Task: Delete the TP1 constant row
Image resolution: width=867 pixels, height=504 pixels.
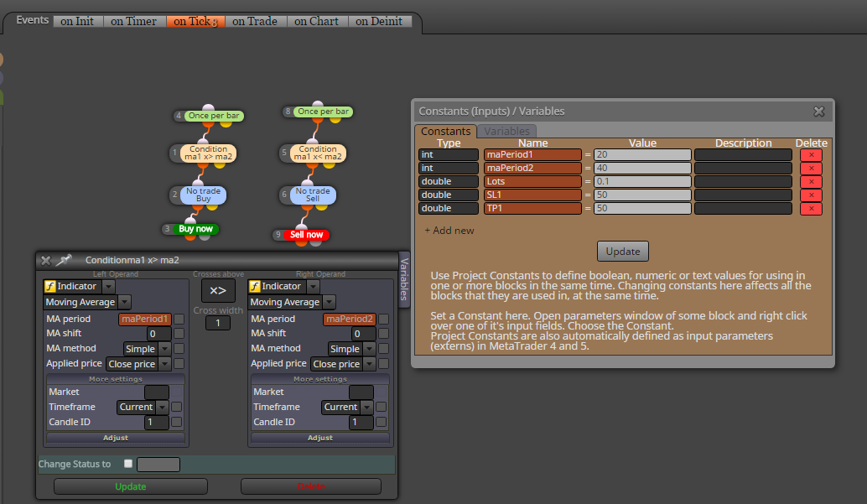Action: (x=811, y=209)
